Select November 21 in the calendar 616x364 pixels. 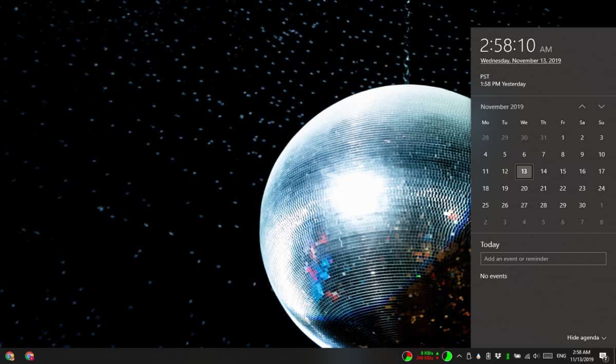coord(544,189)
